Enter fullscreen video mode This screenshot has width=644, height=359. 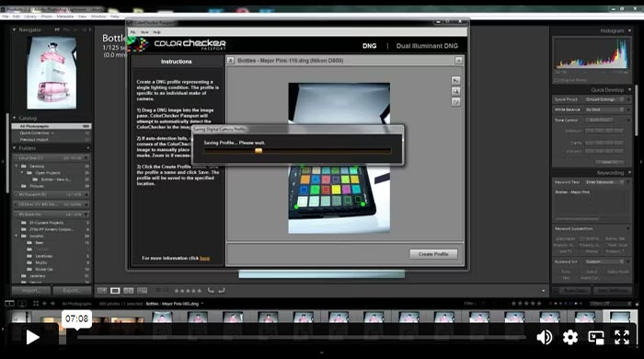[x=622, y=337]
